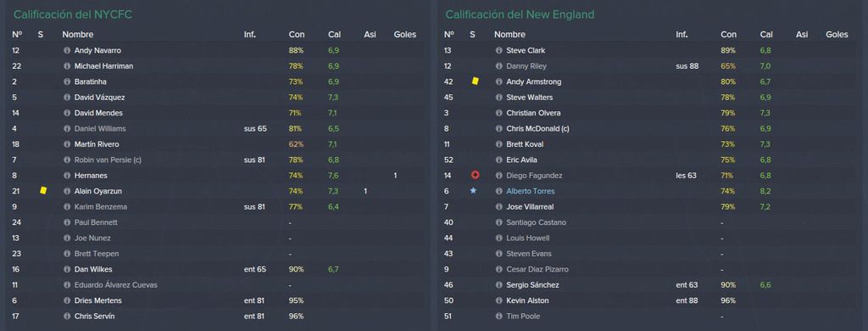Open info icon for Robin van Persie

coord(67,160)
